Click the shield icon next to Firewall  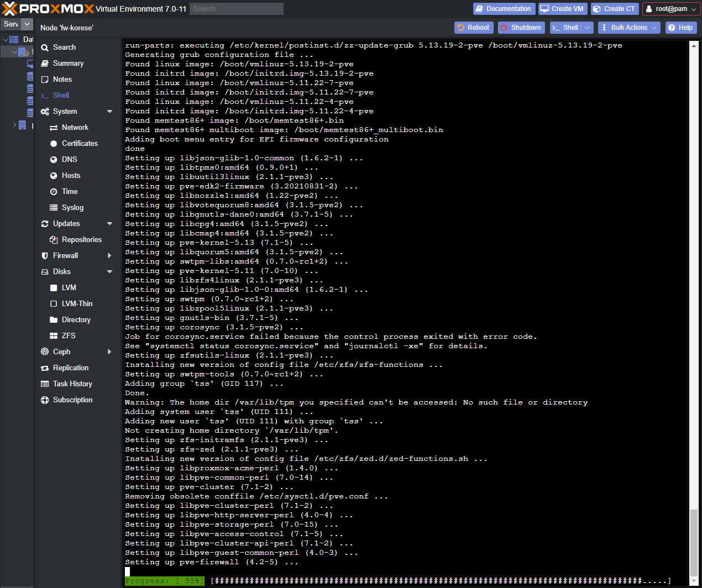click(45, 256)
